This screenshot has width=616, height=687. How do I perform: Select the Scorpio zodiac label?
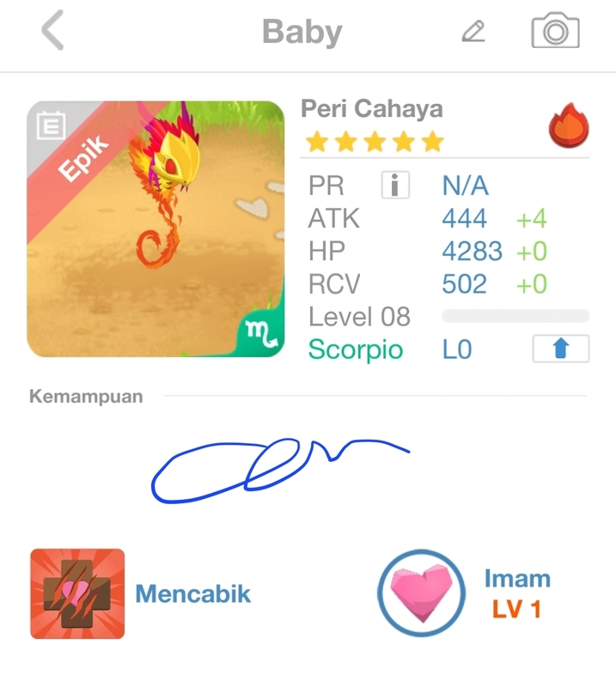(356, 350)
